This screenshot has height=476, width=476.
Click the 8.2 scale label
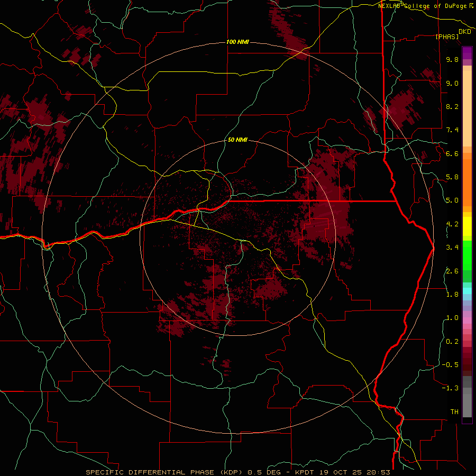tap(452, 106)
